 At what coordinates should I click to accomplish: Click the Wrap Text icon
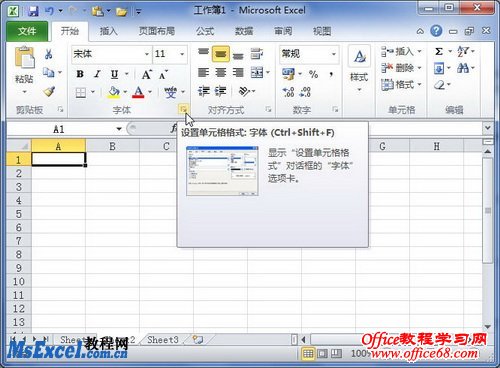coord(257,53)
